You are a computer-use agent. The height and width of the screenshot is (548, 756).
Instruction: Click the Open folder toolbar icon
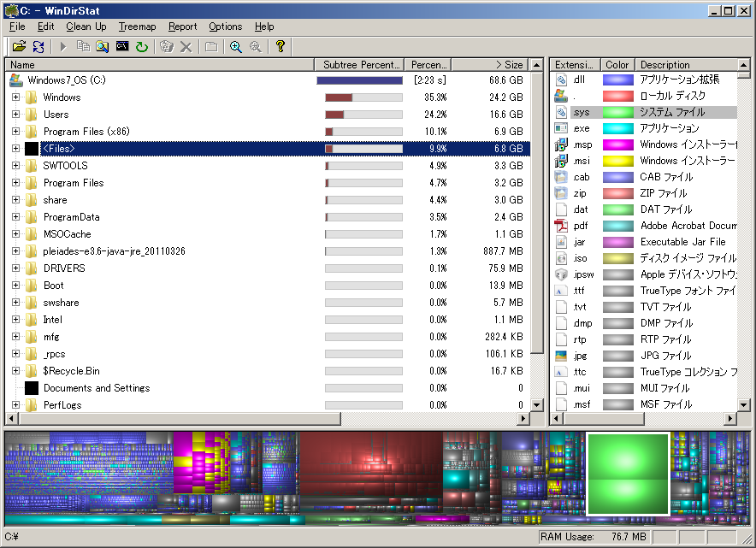[x=19, y=46]
